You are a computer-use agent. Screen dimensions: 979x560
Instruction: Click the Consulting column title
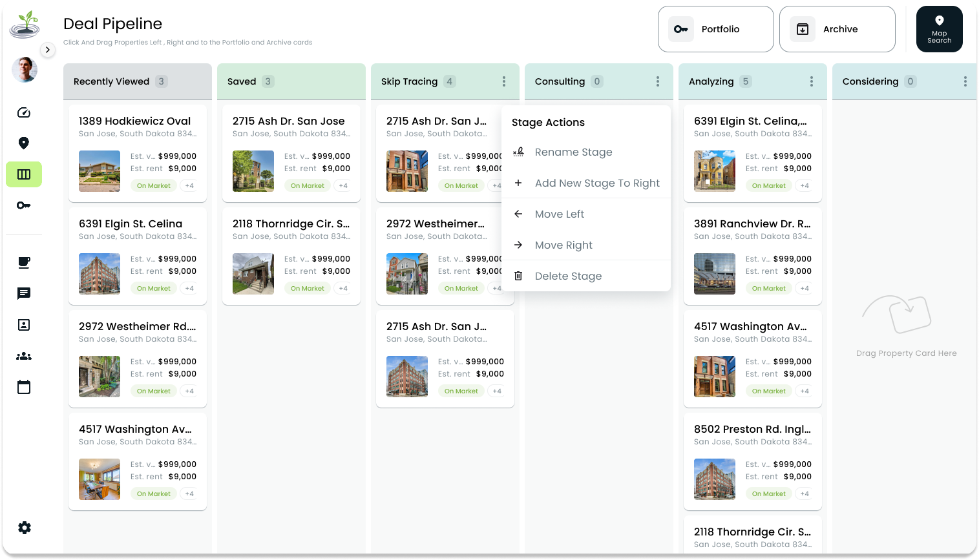click(560, 81)
